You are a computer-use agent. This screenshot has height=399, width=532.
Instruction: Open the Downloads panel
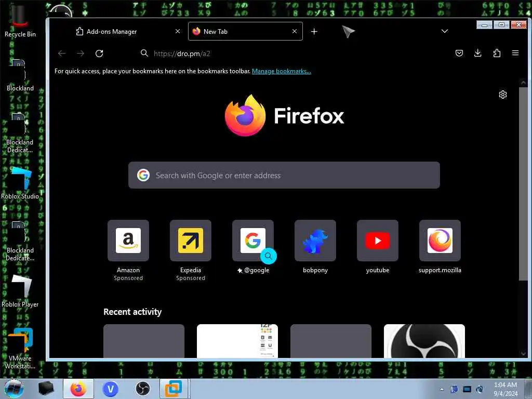(478, 53)
